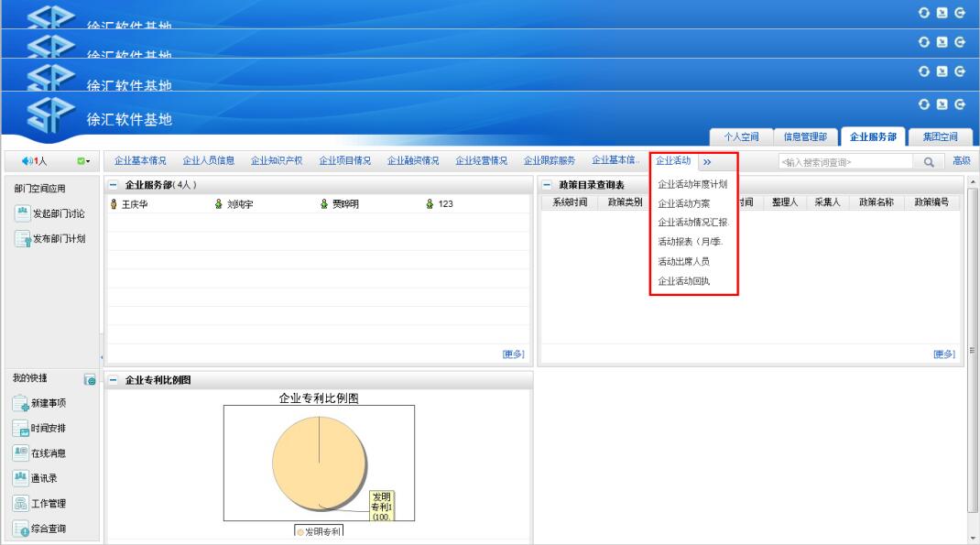Image resolution: width=980 pixels, height=545 pixels.
Task: Open the 工作管理 shortcut icon
Action: [x=21, y=503]
